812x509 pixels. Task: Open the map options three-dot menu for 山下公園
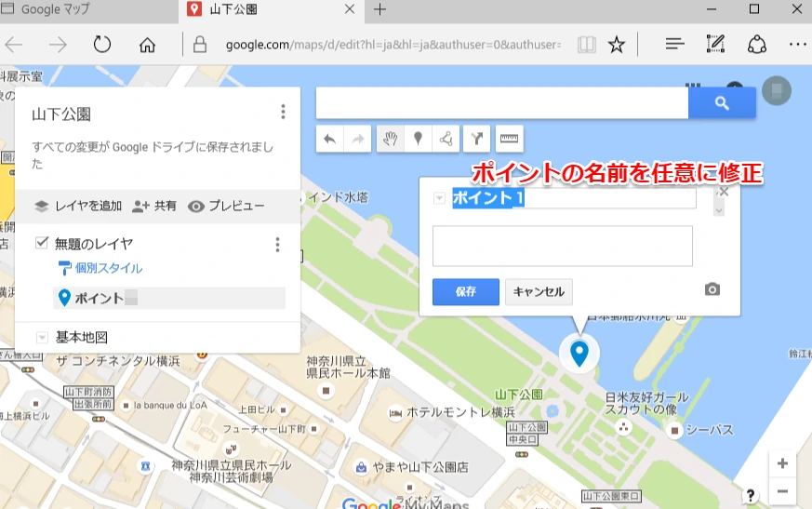tap(283, 112)
